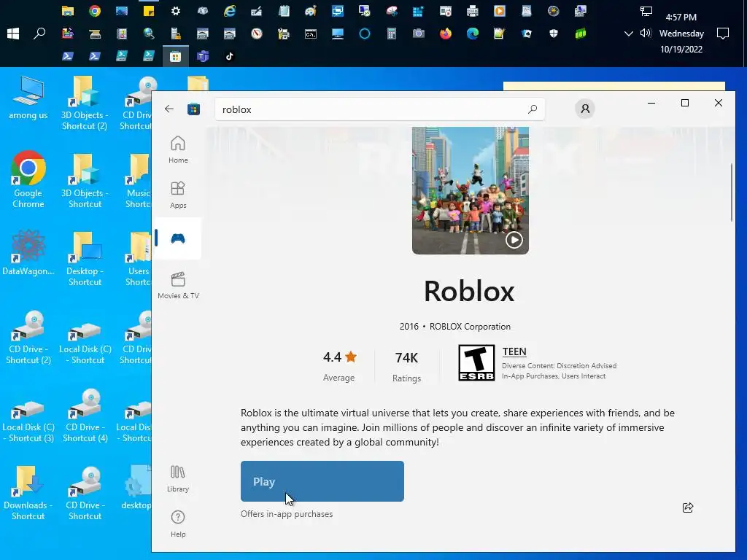Open Windows Security shield in taskbar
747x560 pixels.
pos(554,34)
